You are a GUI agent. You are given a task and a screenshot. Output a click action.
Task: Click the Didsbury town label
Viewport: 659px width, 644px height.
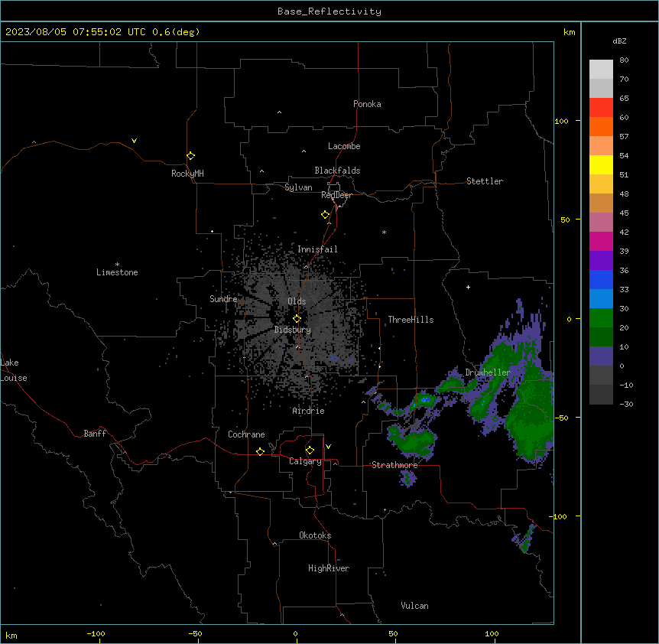tap(293, 330)
